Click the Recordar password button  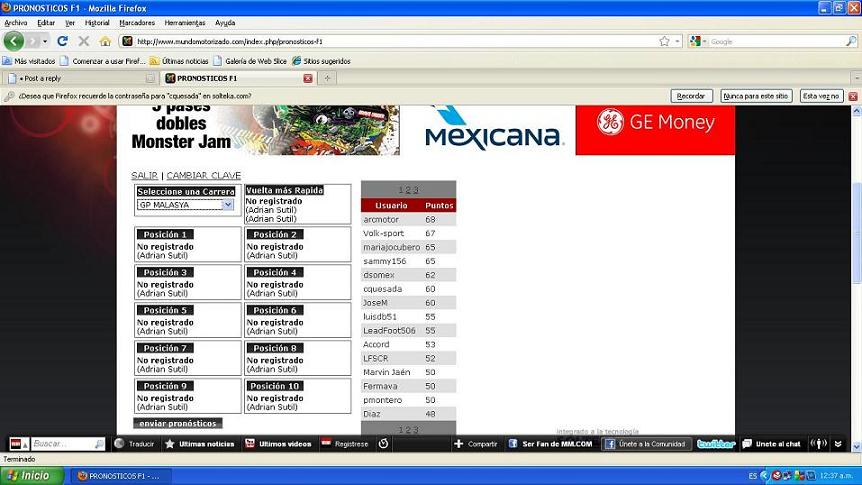(691, 96)
